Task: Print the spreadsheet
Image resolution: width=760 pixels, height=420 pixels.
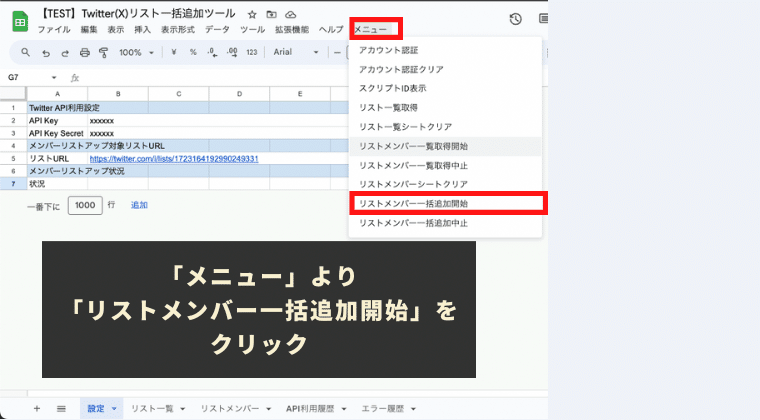Action: pyautogui.click(x=85, y=52)
